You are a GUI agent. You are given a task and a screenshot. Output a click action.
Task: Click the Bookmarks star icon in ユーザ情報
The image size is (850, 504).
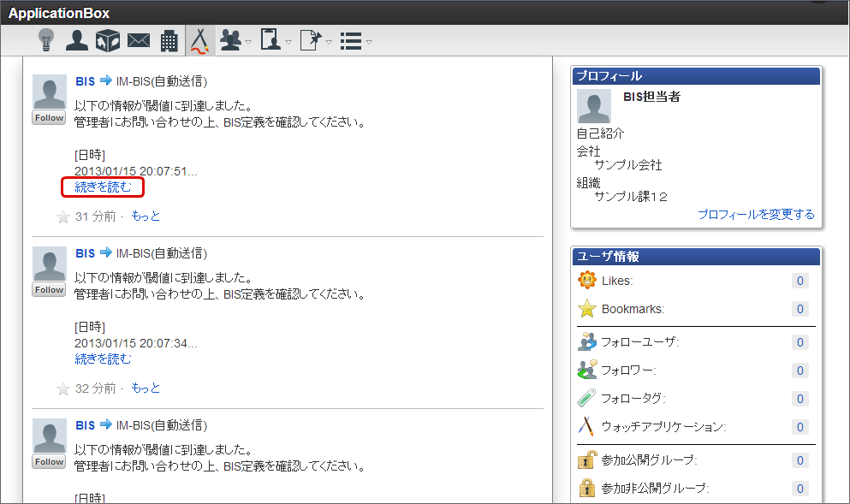[586, 309]
